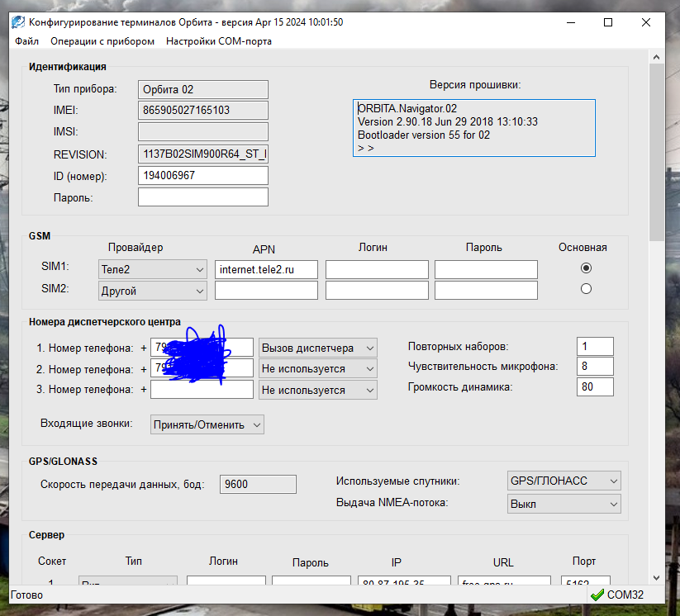Click the Версия прошивки label

(x=475, y=84)
